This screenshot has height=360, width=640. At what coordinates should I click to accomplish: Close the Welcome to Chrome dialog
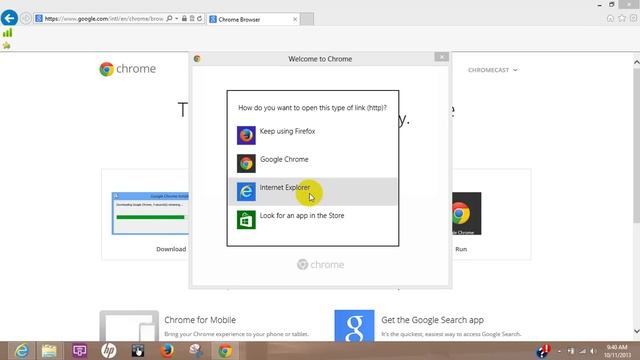point(441,57)
